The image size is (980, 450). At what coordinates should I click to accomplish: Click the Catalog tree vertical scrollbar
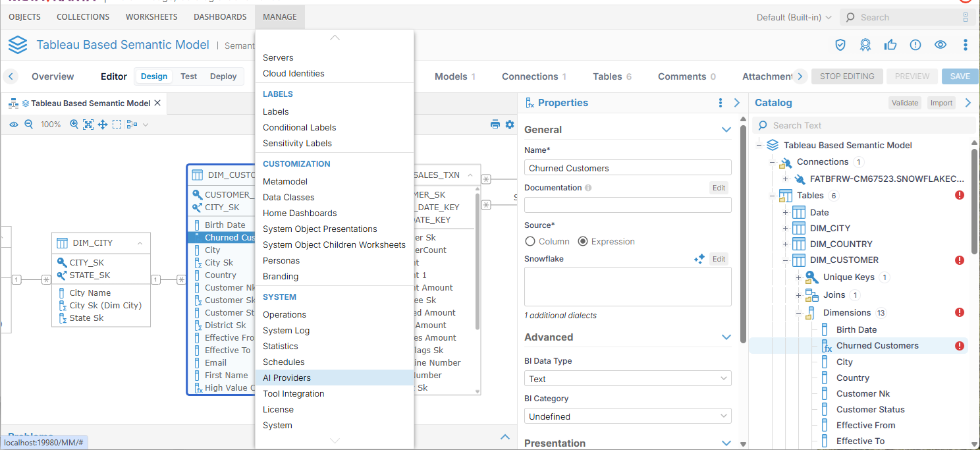975,198
